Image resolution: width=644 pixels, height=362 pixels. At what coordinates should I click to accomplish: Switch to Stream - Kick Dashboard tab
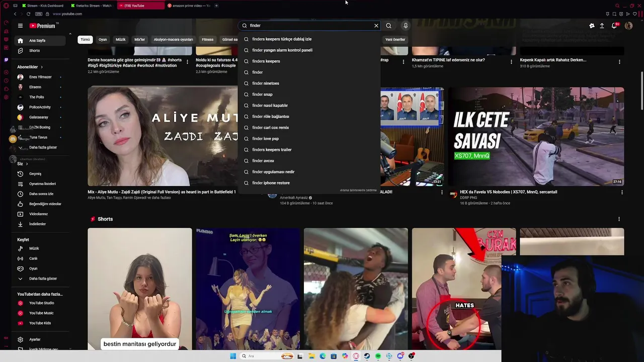pos(43,6)
